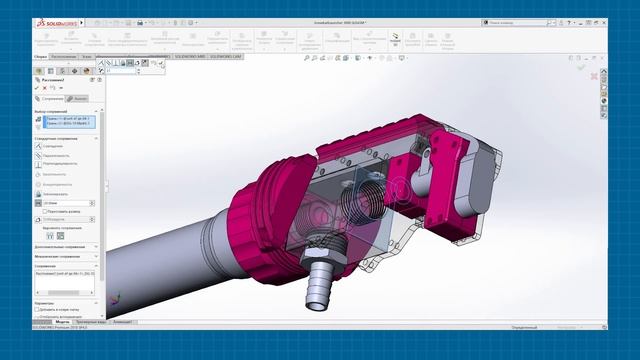
Task: Click the Instant3D button in ribbon
Action: [x=395, y=40]
